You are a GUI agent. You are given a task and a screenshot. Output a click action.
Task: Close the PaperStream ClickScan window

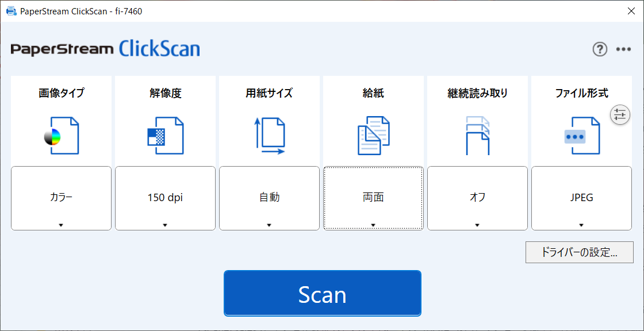pyautogui.click(x=631, y=11)
